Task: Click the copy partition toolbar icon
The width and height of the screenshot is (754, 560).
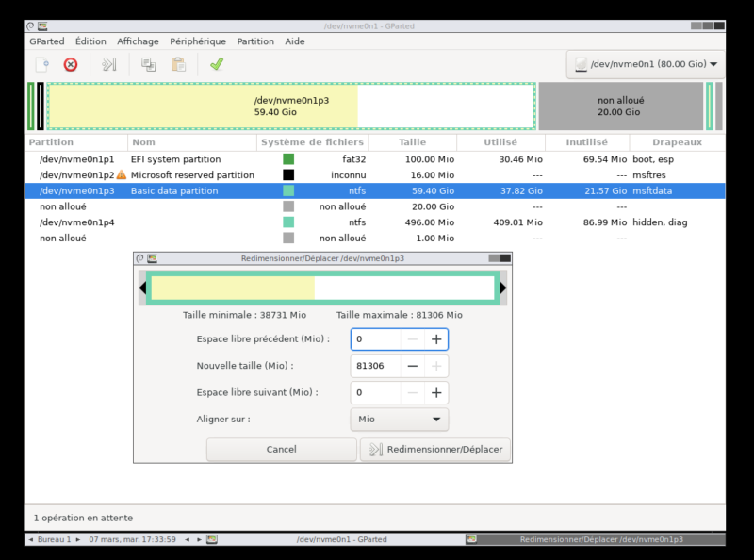Action: pos(148,64)
